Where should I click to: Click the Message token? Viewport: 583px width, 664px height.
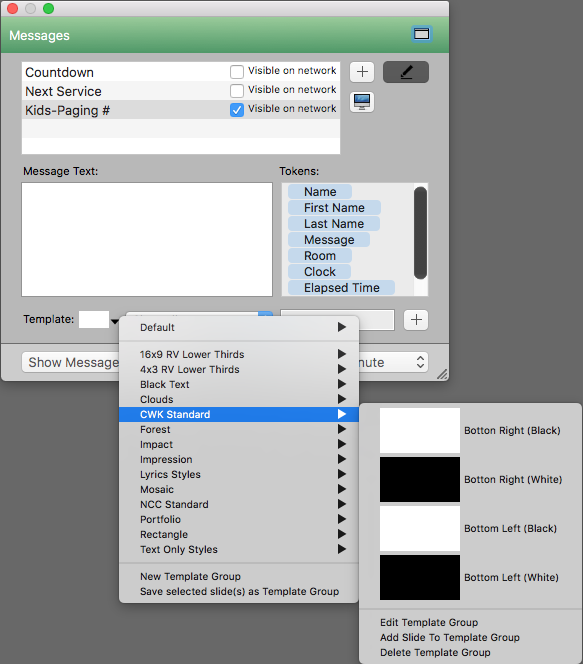(x=329, y=240)
